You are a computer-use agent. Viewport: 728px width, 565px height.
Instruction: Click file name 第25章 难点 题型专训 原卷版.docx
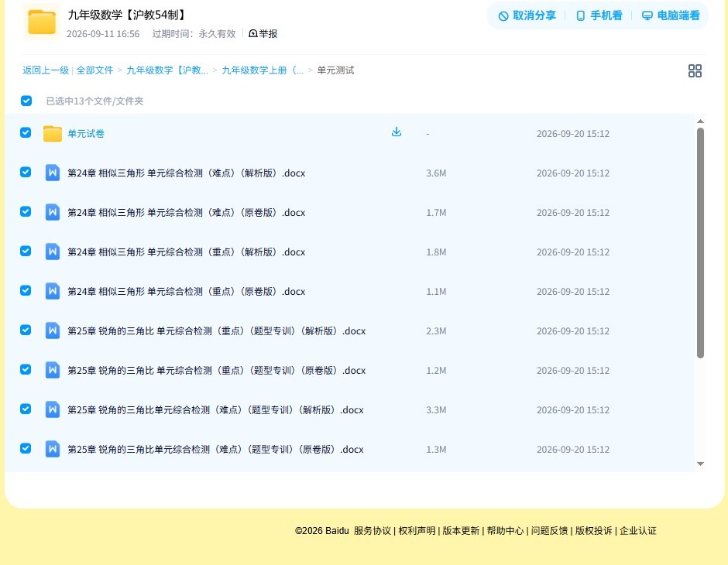tap(215, 449)
